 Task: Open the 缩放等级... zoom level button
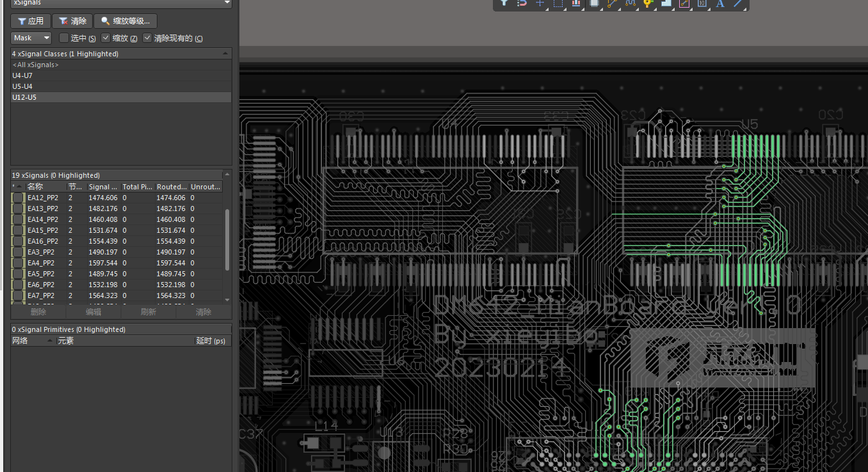click(x=125, y=21)
